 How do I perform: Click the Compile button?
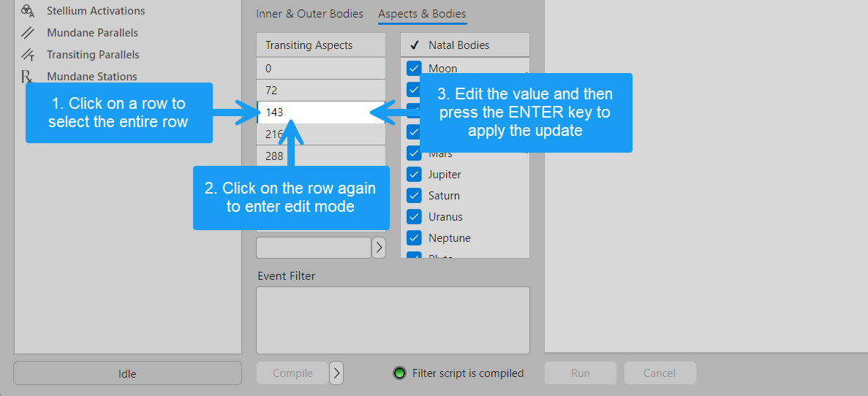click(x=293, y=373)
